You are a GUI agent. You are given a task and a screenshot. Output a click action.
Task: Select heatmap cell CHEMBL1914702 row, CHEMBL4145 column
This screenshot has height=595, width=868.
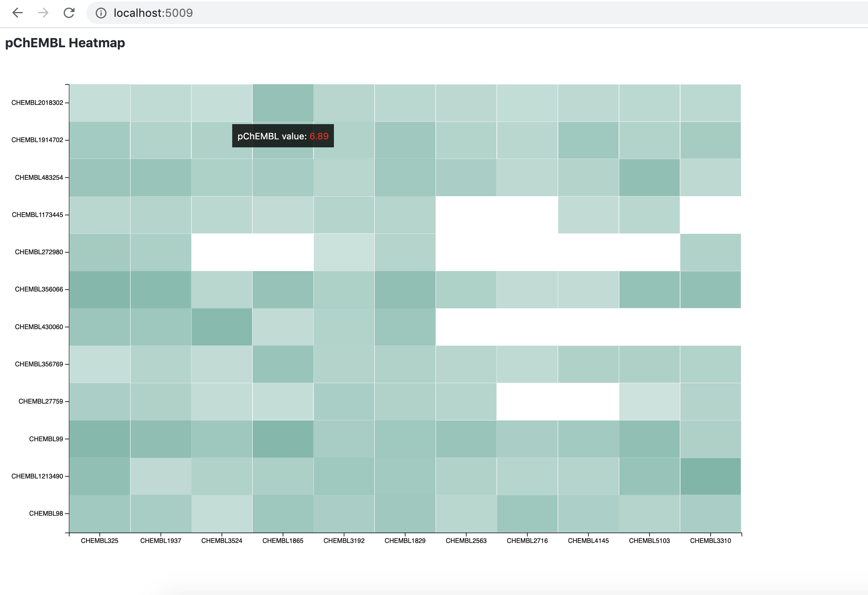pos(588,140)
